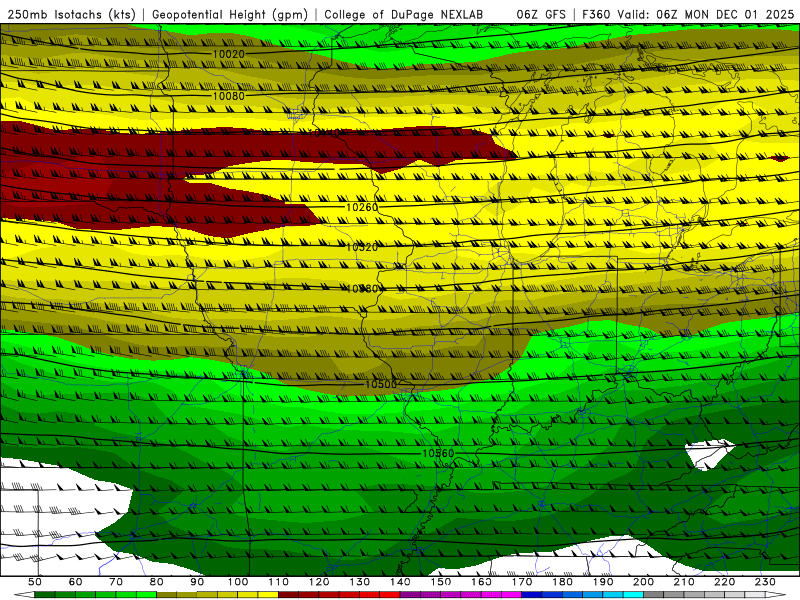This screenshot has height=600, width=800.
Task: Click the 10380 height contour label
Action: [x=362, y=289]
